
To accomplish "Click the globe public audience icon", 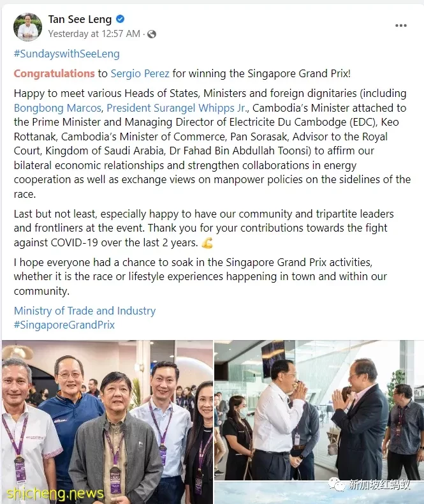I will point(152,34).
